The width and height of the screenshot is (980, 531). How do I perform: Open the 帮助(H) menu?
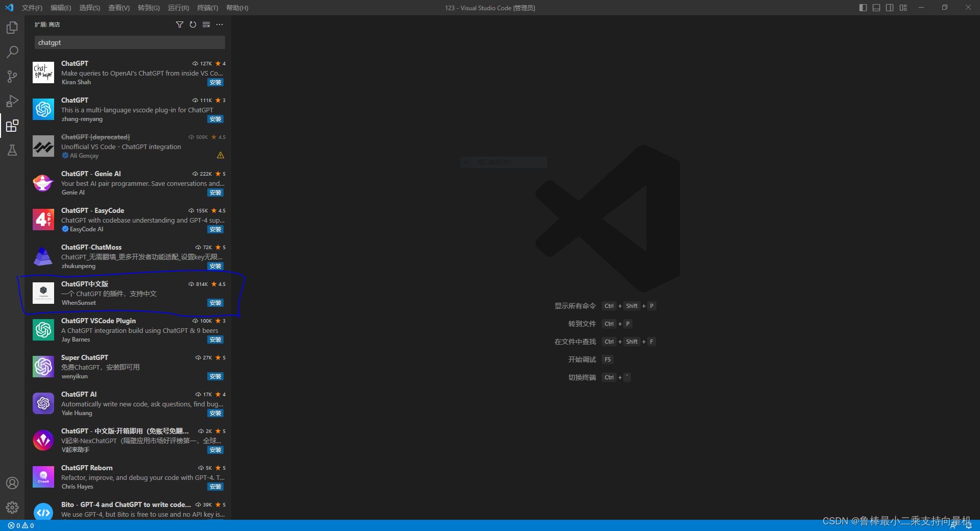tap(237, 8)
